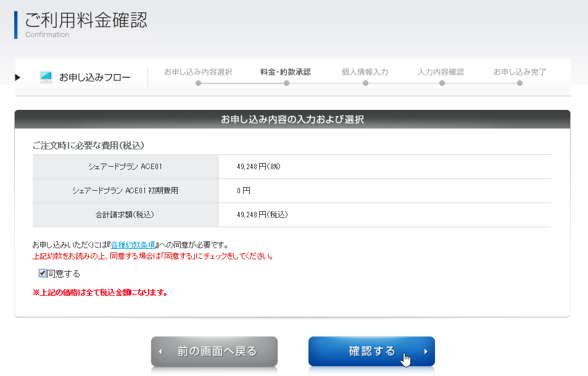The height and width of the screenshot is (376, 588).
Task: Click the step dot under 入力内容確認
Action: [x=442, y=83]
